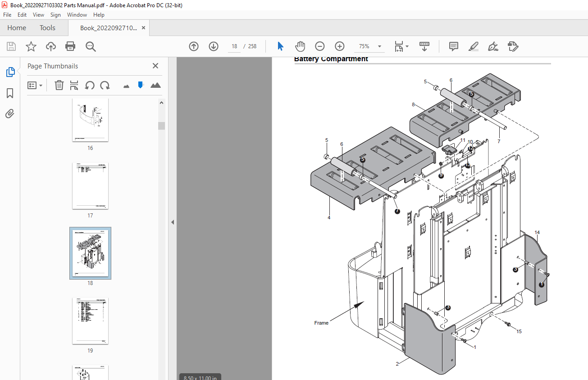Click the page number field showing 18

click(234, 46)
